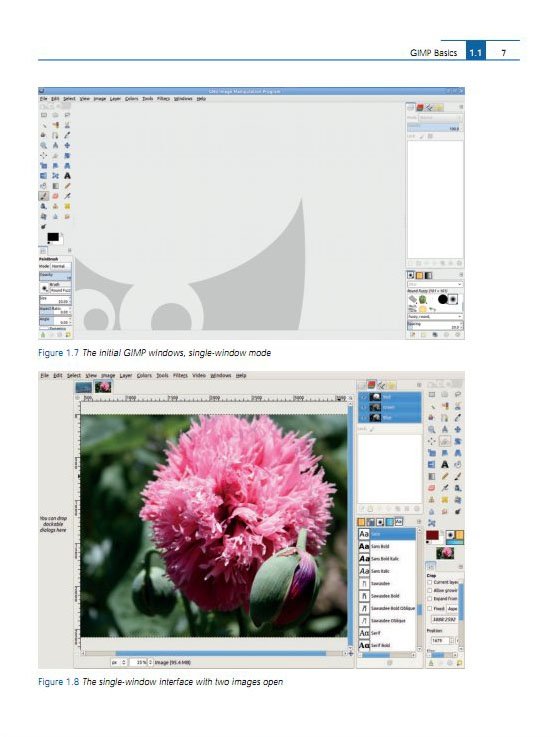
Task: Enable the Expand from center checkbox
Action: (x=430, y=598)
